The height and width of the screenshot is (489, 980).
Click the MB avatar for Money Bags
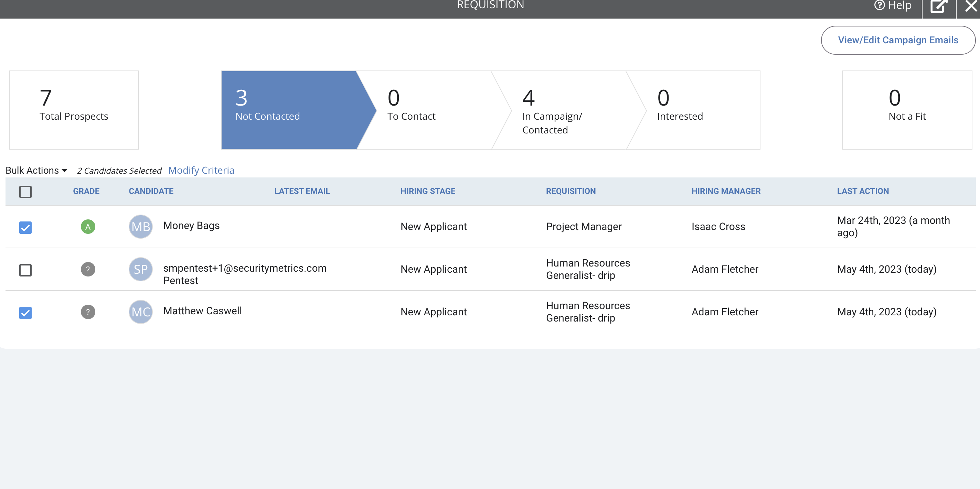141,227
